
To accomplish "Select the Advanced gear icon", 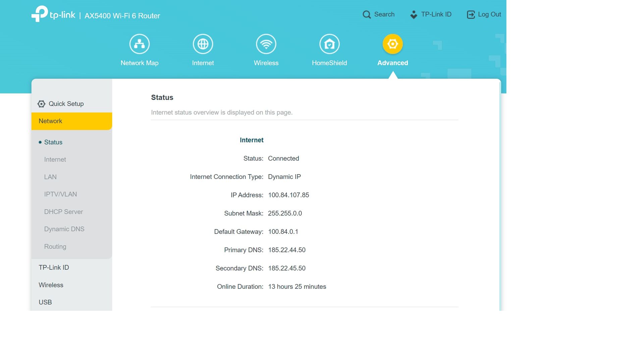I will coord(393,44).
